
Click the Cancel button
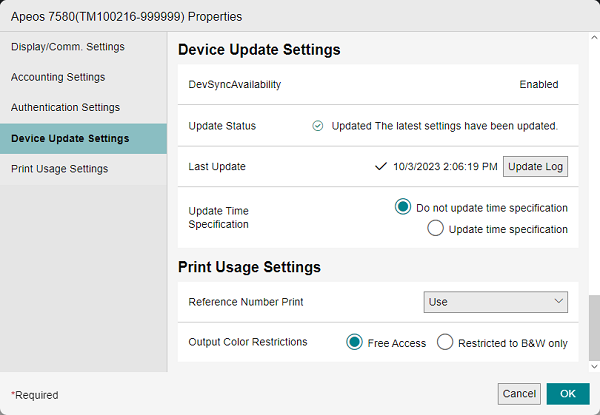[x=519, y=394]
